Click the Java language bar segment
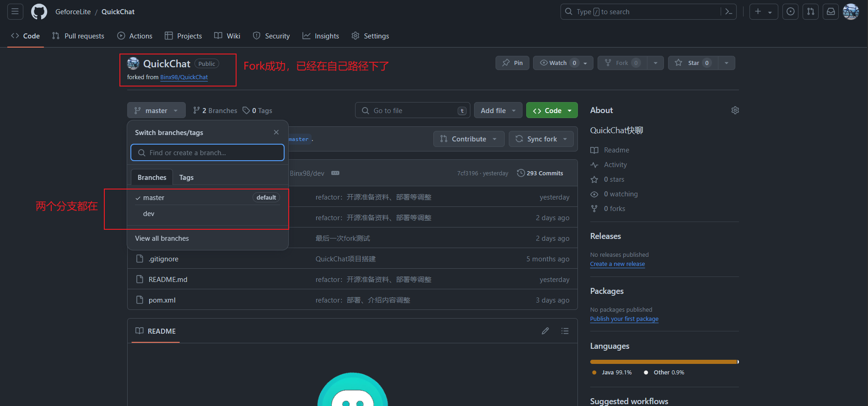 click(663, 362)
